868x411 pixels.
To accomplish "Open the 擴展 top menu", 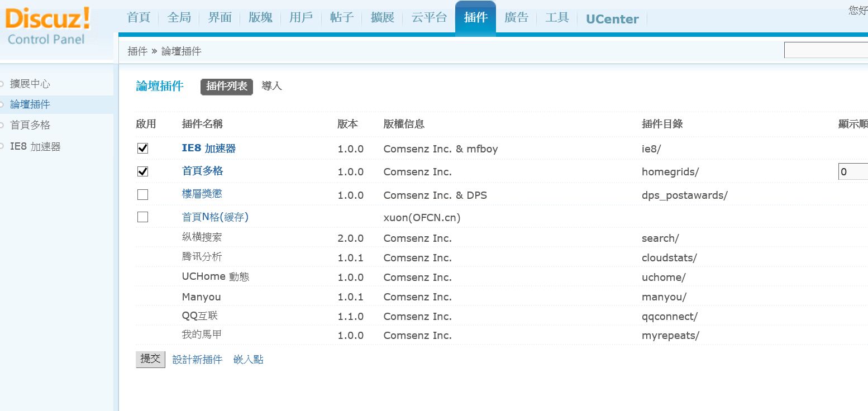I will coord(382,18).
